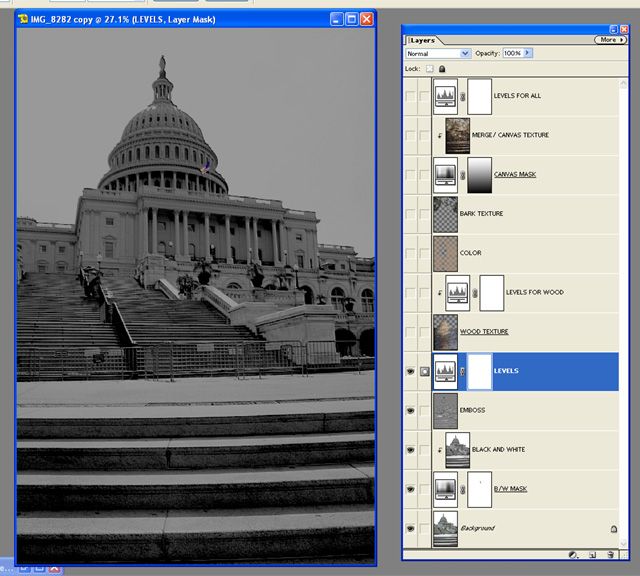Click the create new layer icon
Screen dimensions: 640x576
pyautogui.click(x=591, y=554)
